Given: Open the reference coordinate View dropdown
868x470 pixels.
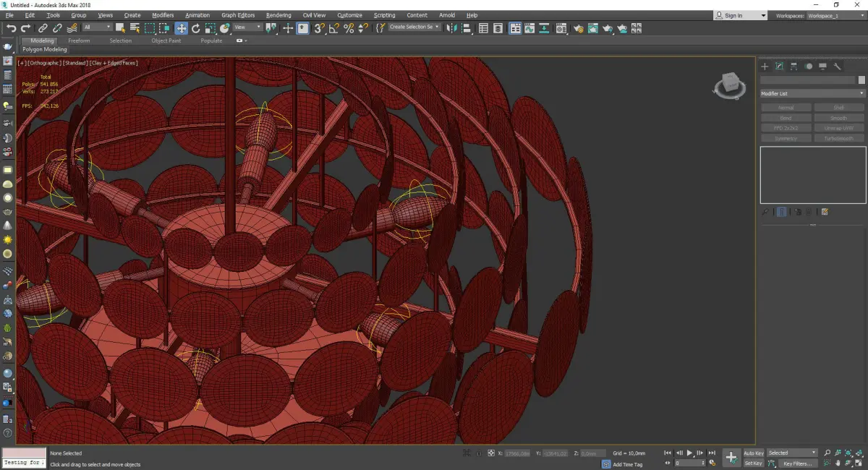Looking at the screenshot, I should coord(248,28).
